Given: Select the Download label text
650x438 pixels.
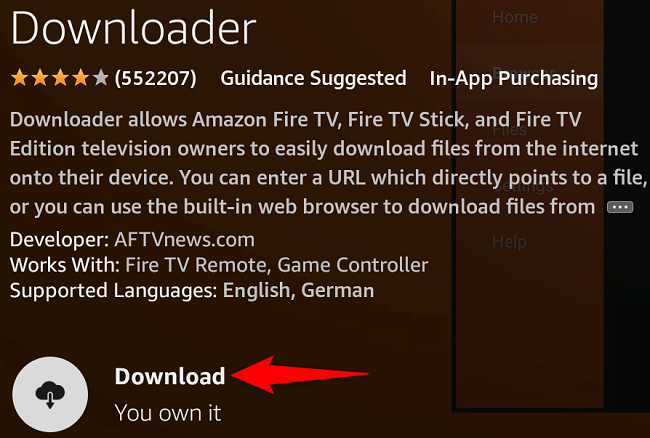Looking at the screenshot, I should (x=170, y=376).
